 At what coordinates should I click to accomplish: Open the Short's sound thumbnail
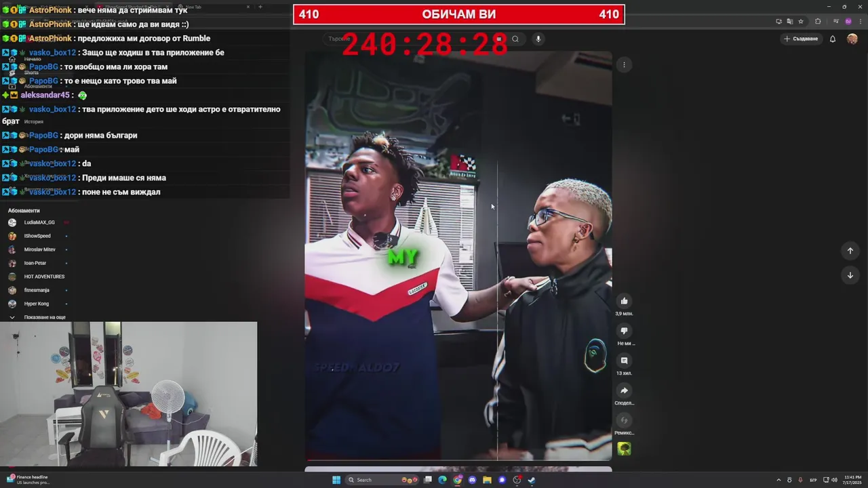point(625,449)
